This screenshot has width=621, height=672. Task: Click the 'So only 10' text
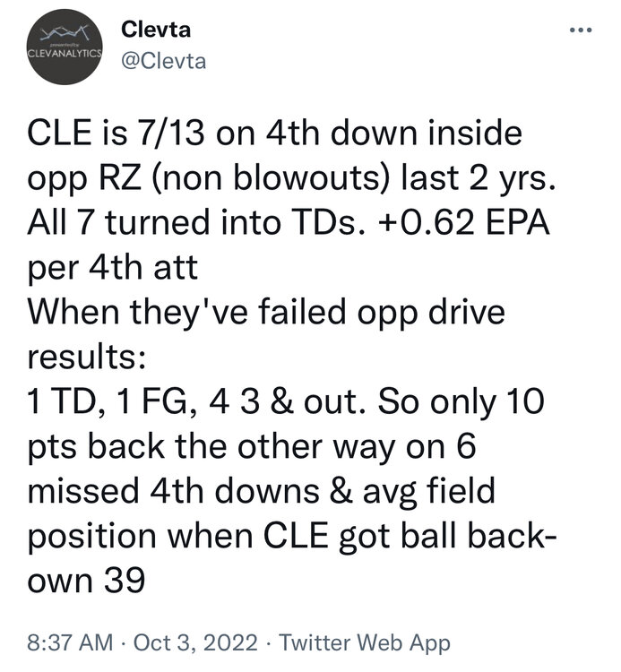pos(461,402)
